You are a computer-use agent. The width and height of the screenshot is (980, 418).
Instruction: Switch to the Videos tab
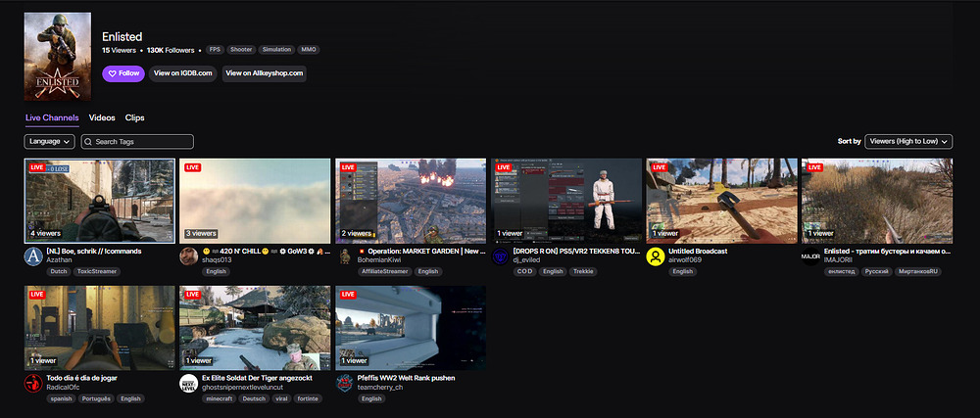pos(102,117)
